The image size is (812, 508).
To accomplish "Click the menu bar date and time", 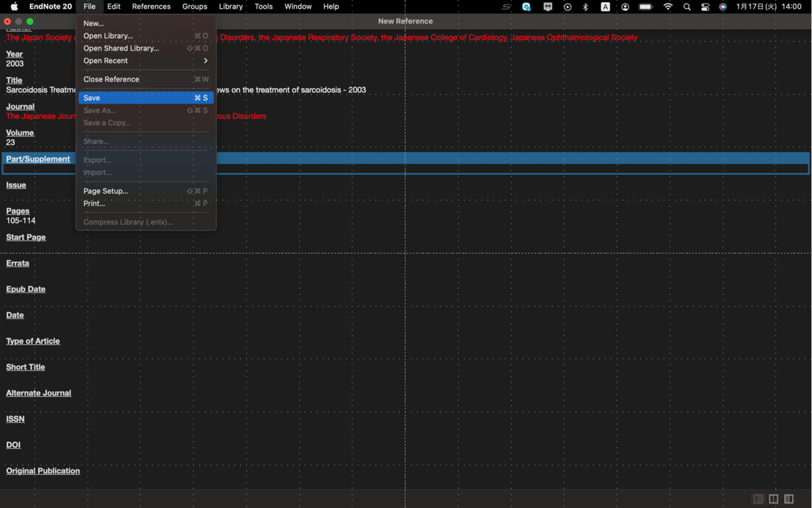I will pyautogui.click(x=769, y=7).
